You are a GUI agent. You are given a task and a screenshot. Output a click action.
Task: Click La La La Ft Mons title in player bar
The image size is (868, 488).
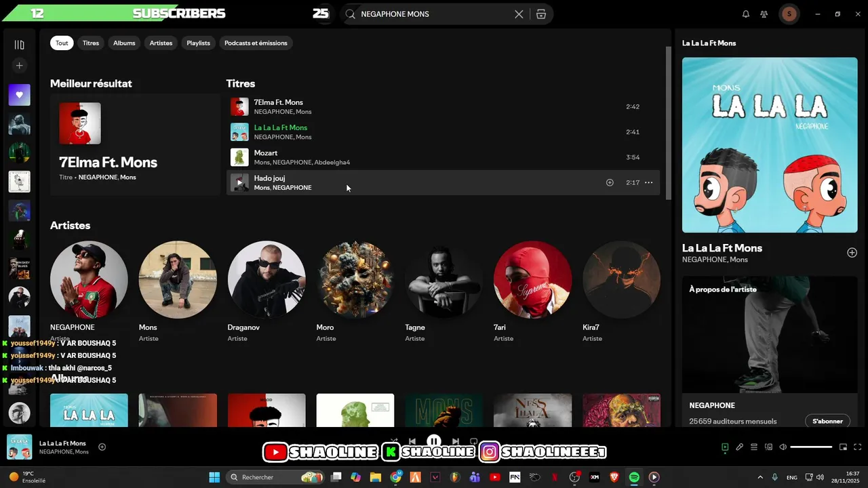[x=62, y=443]
